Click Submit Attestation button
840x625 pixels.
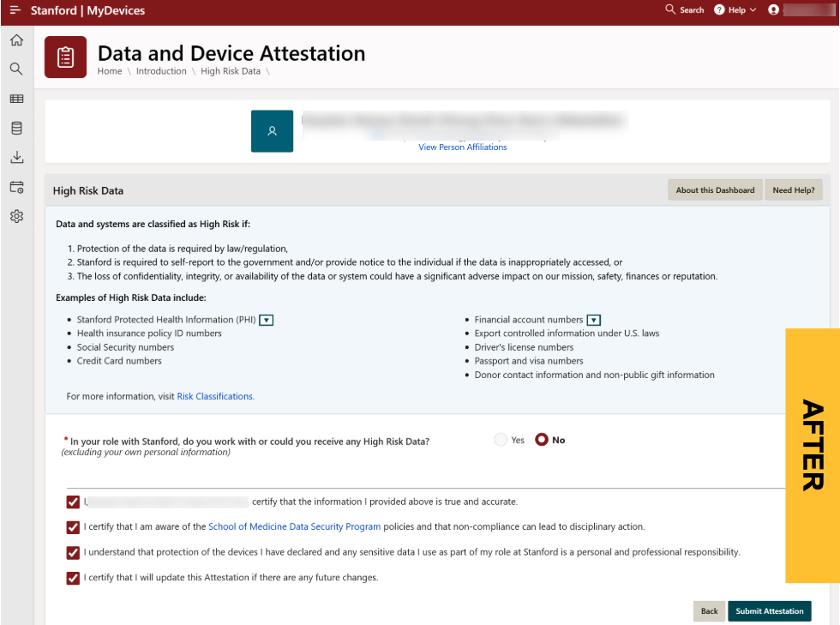pos(770,611)
